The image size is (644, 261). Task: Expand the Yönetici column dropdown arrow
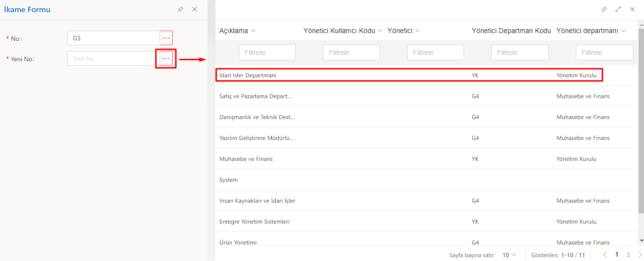click(x=417, y=31)
